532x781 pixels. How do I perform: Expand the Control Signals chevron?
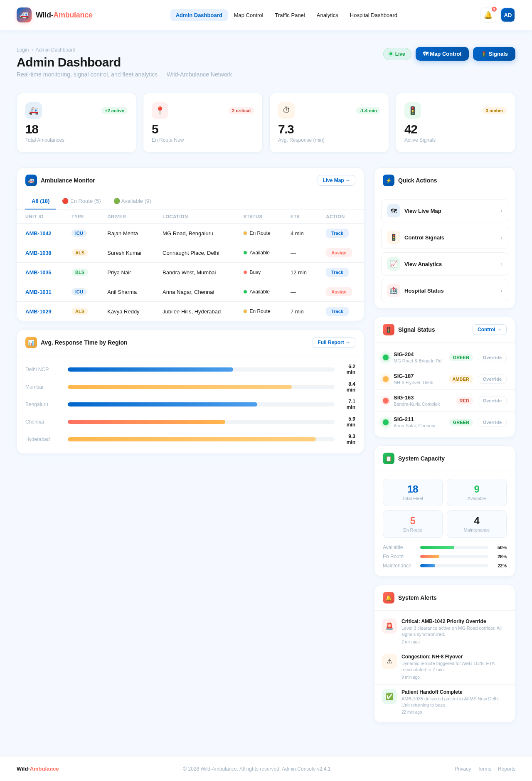[x=501, y=238]
